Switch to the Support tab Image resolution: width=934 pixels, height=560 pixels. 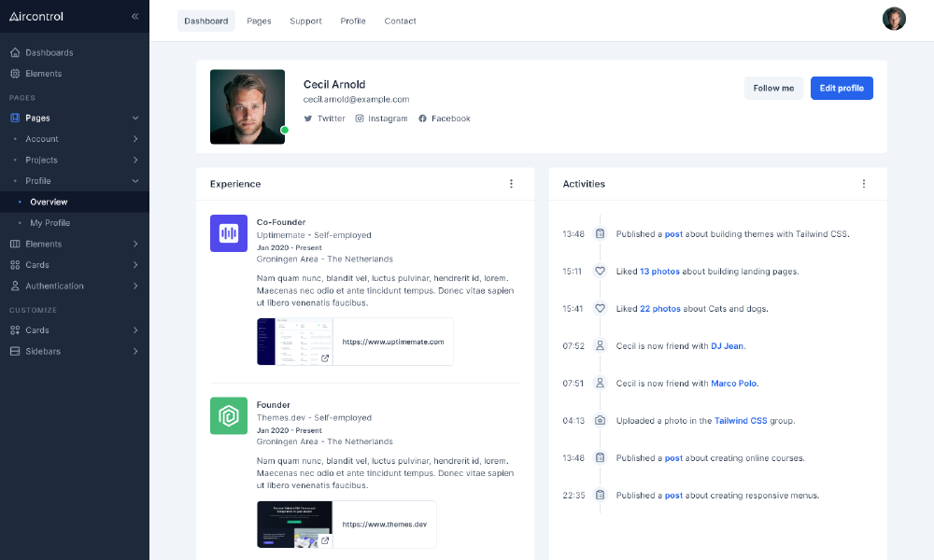(x=305, y=21)
